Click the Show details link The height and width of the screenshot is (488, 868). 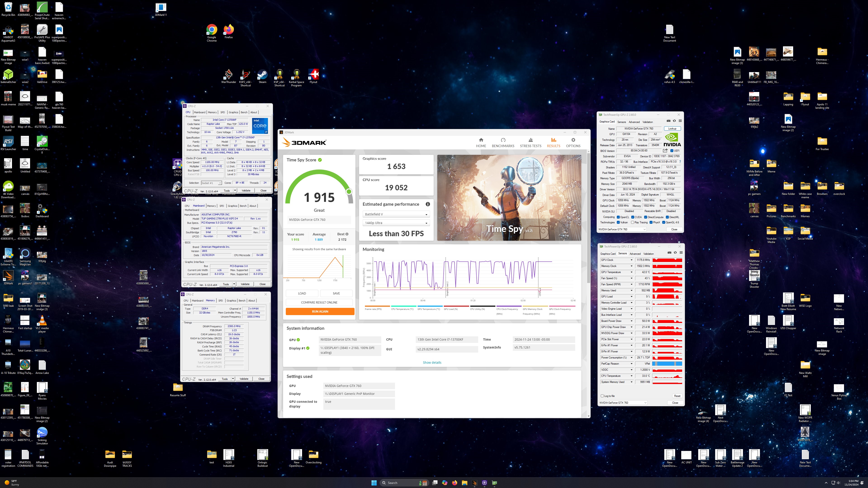(432, 362)
